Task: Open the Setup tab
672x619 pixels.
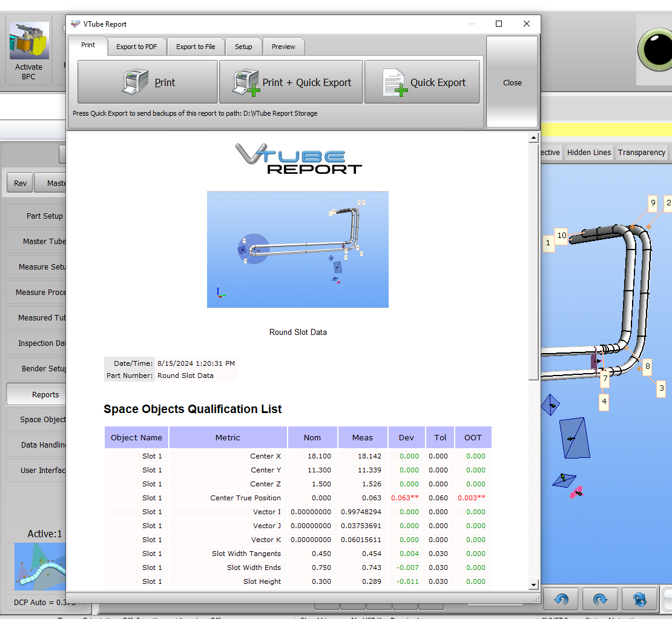Action: tap(243, 47)
